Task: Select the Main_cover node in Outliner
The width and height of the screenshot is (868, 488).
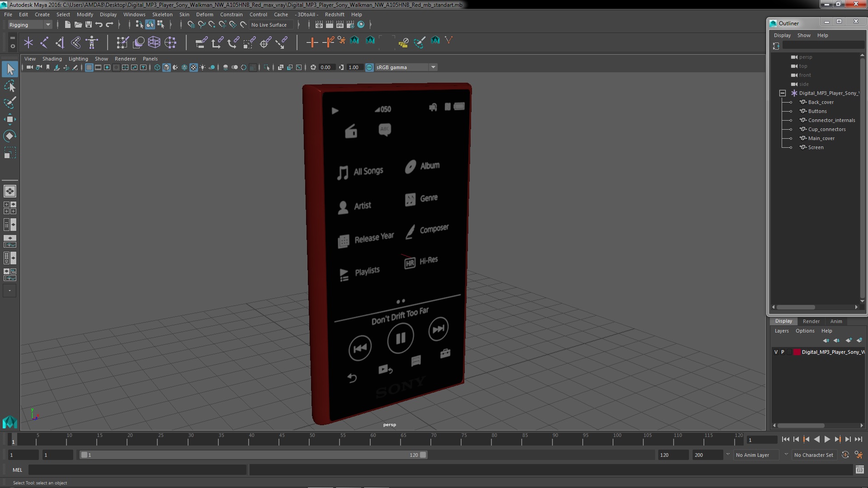Action: point(821,138)
